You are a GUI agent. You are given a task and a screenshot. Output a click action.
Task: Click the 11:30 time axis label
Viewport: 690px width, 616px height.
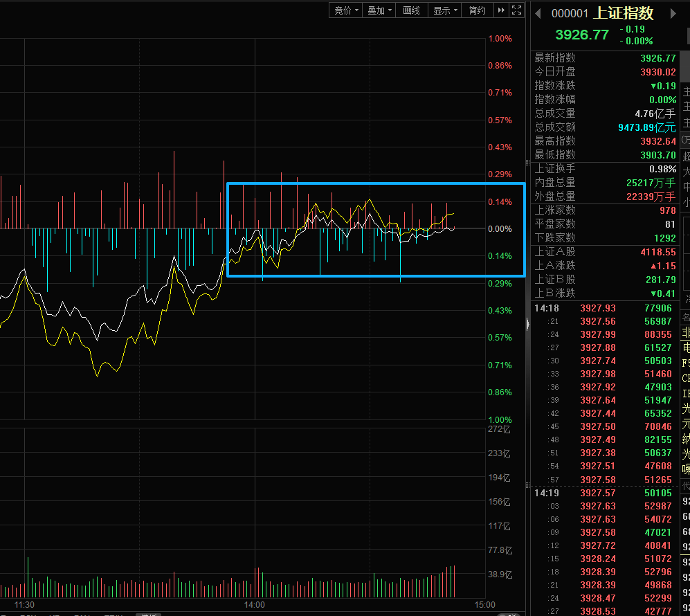[x=24, y=605]
